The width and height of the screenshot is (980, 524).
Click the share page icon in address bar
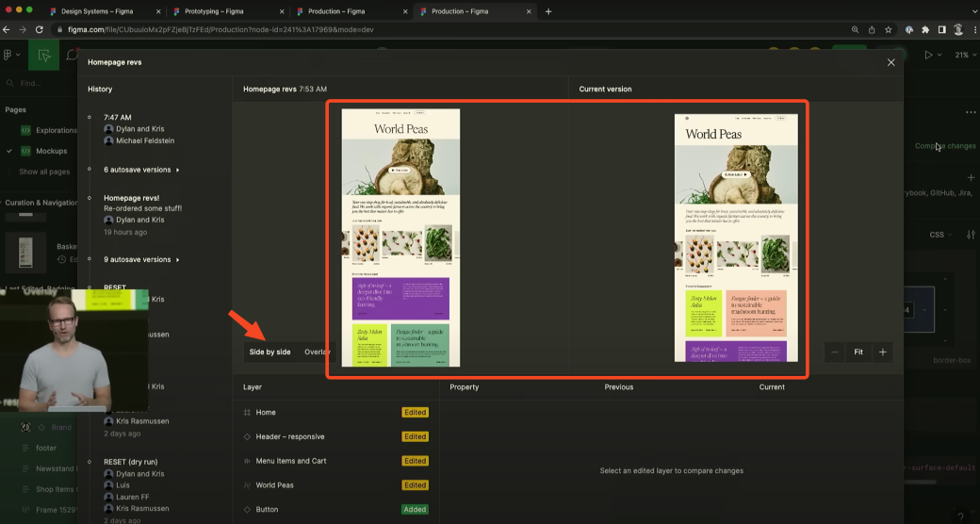point(872,29)
